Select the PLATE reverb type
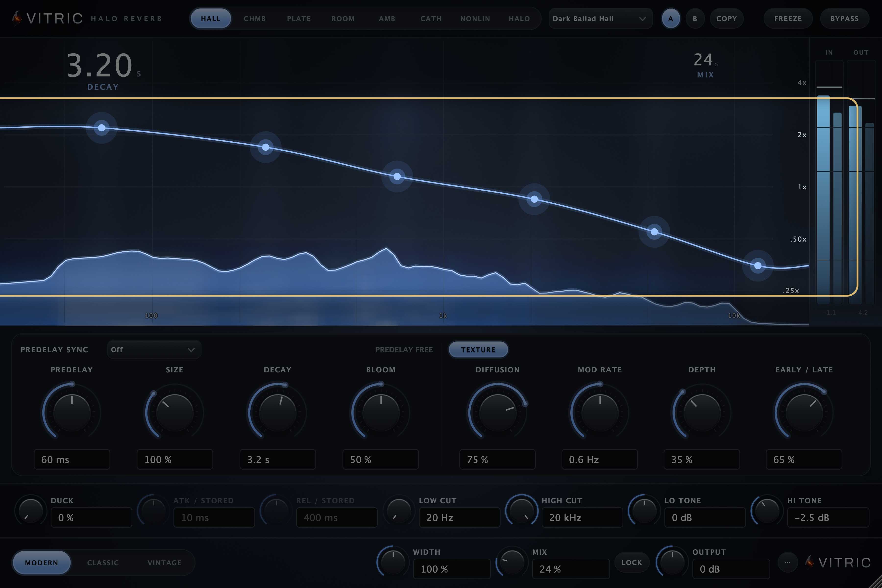Image resolution: width=882 pixels, height=588 pixels. click(x=299, y=18)
